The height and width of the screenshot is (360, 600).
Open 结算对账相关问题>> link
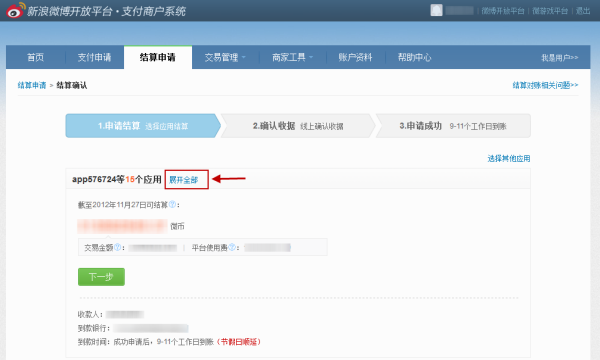[545, 85]
